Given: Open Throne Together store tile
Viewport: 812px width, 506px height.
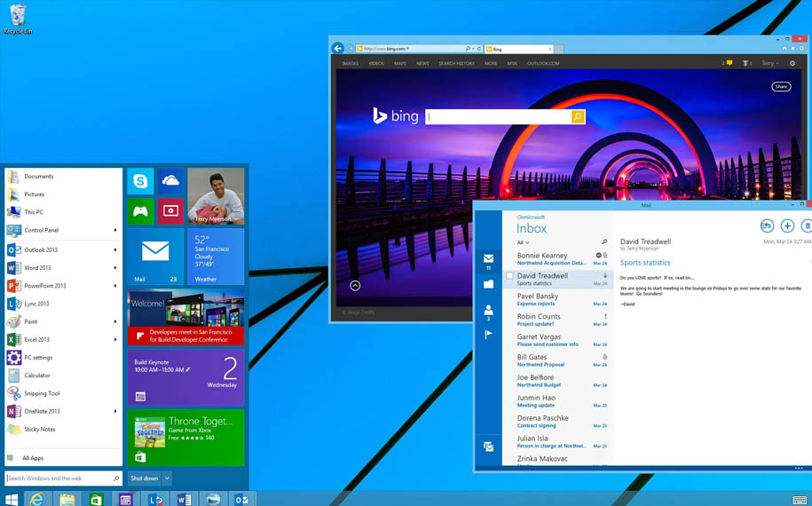Looking at the screenshot, I should click(185, 438).
